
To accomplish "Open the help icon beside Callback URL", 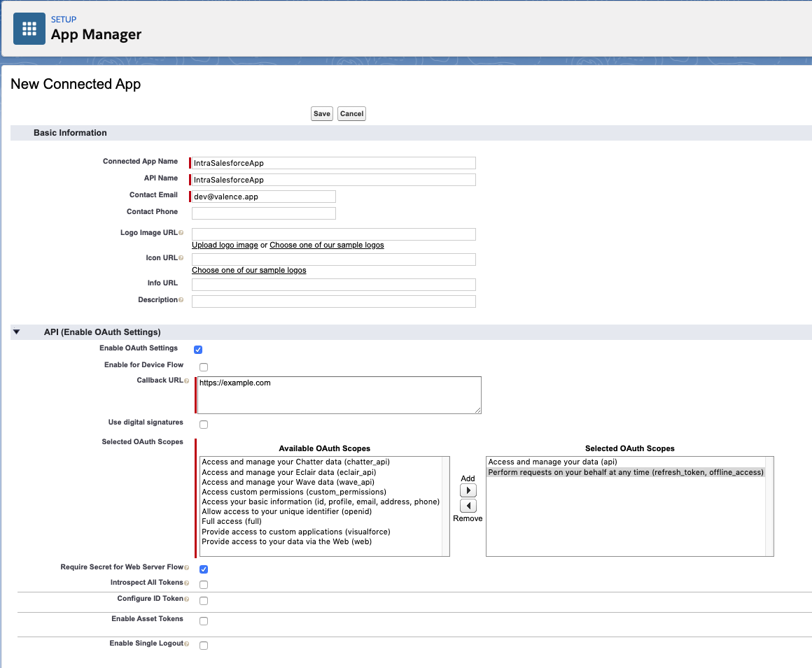I will [186, 381].
